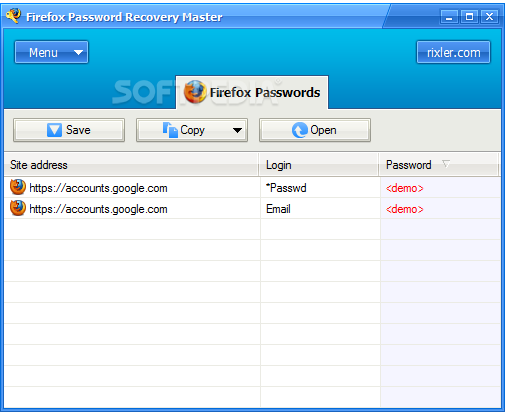505x412 pixels.
Task: Expand the Copy button dropdown arrow
Action: tap(237, 130)
